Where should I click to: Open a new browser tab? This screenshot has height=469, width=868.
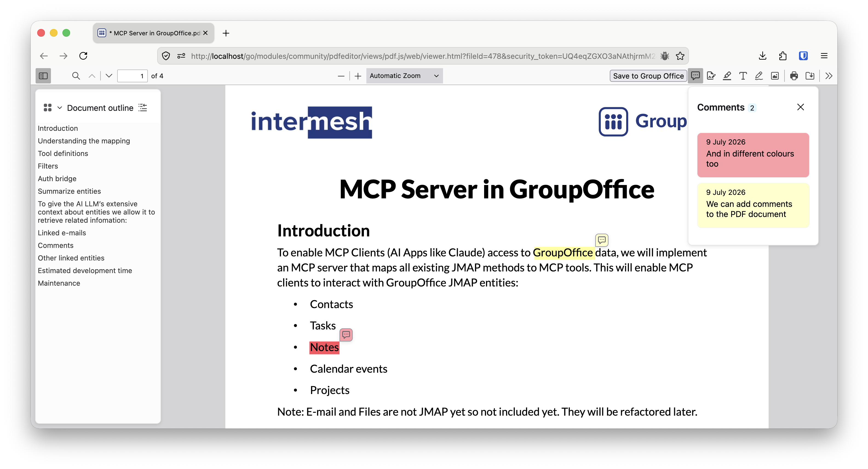(x=226, y=33)
